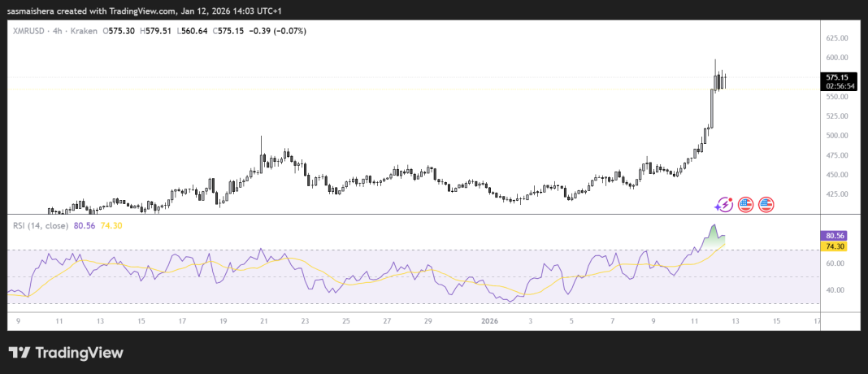Click the purple lightning event icon
The image size is (868, 374).
tap(724, 205)
